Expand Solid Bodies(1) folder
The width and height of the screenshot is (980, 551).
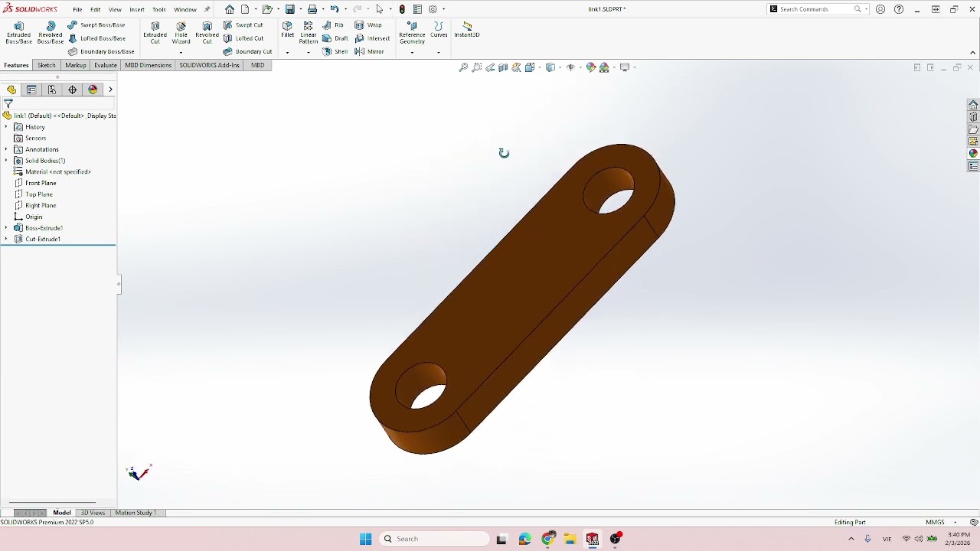pyautogui.click(x=6, y=161)
